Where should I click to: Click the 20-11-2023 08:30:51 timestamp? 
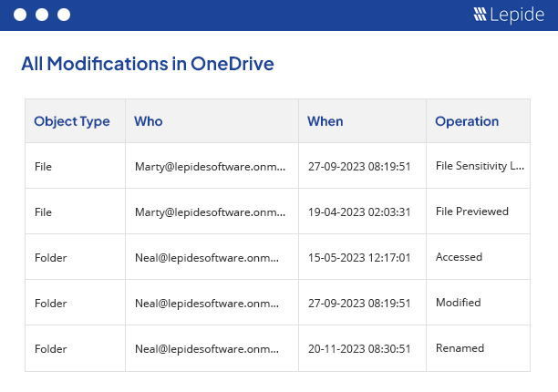pyautogui.click(x=359, y=348)
